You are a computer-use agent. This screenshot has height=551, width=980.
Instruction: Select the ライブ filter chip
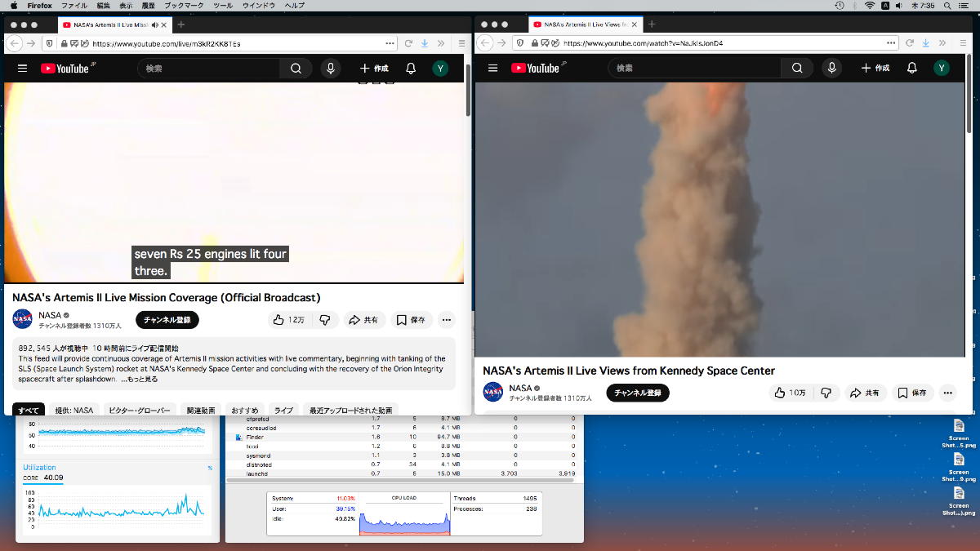tap(283, 410)
